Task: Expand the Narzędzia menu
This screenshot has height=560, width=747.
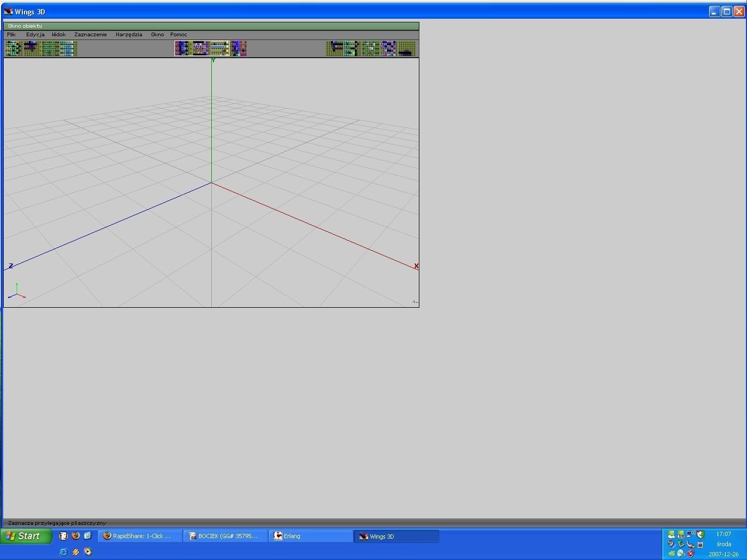Action: (129, 35)
